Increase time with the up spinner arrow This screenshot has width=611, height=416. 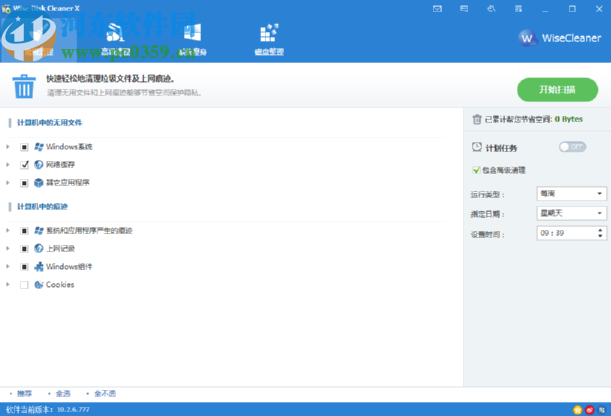tap(600, 230)
